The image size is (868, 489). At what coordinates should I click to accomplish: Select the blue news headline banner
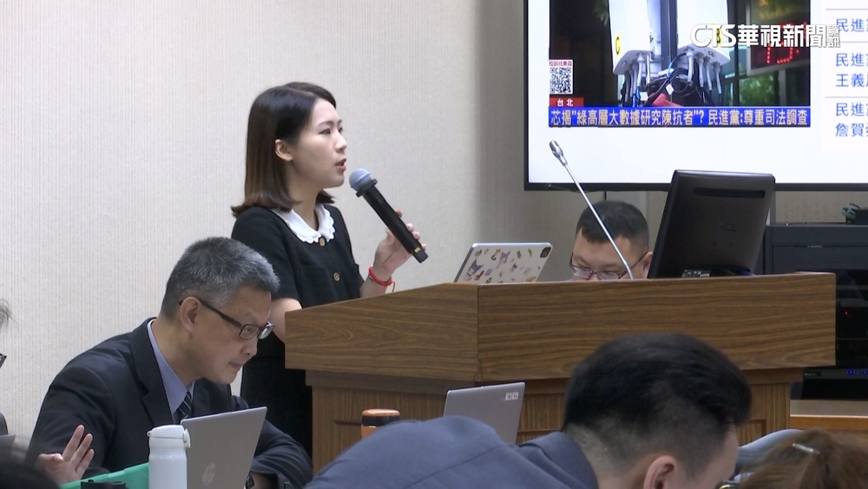click(679, 116)
